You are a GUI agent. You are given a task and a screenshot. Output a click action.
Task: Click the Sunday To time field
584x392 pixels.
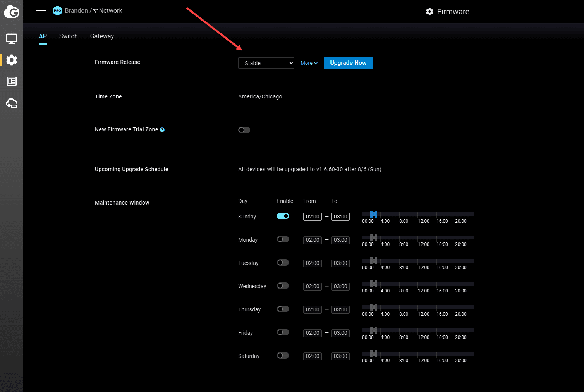point(340,217)
